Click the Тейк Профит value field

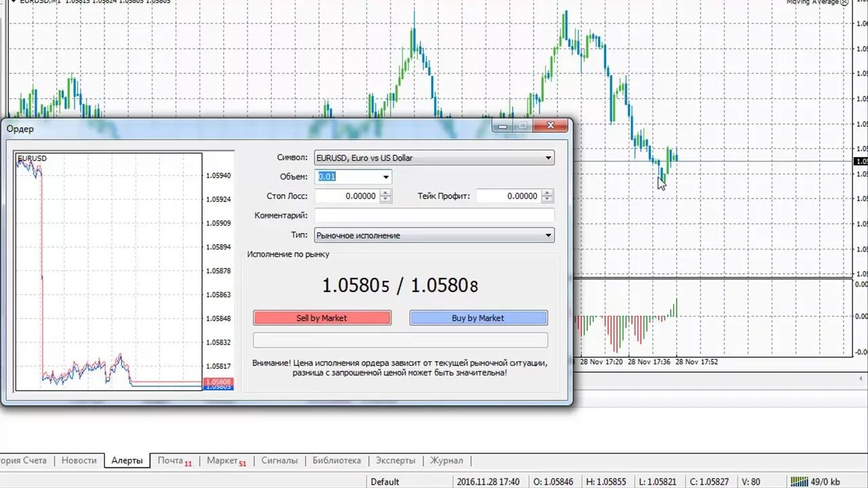click(509, 196)
